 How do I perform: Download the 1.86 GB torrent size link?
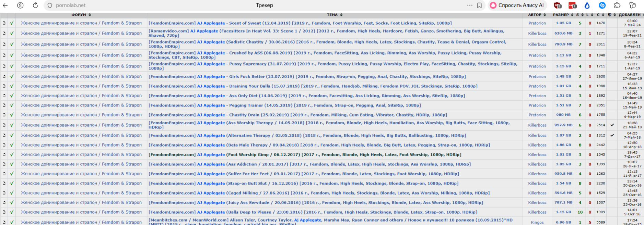tap(563, 145)
